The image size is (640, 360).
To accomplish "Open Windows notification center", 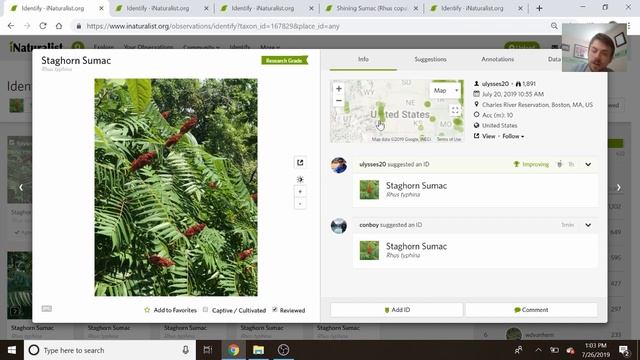I will point(623,350).
